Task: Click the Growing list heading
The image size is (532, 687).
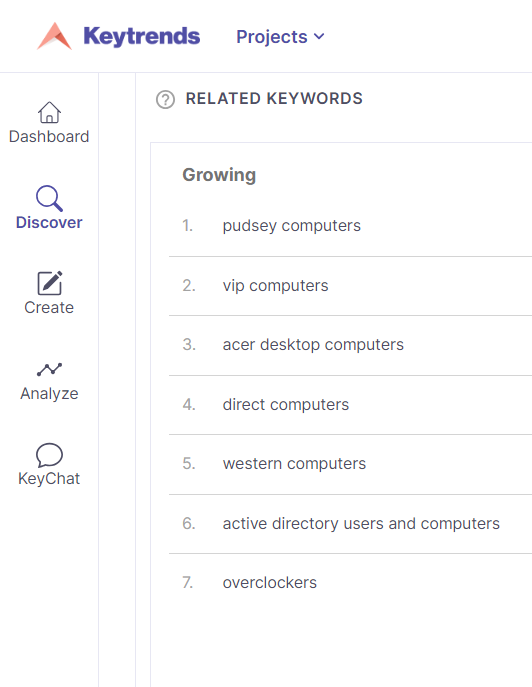Action: (x=219, y=175)
